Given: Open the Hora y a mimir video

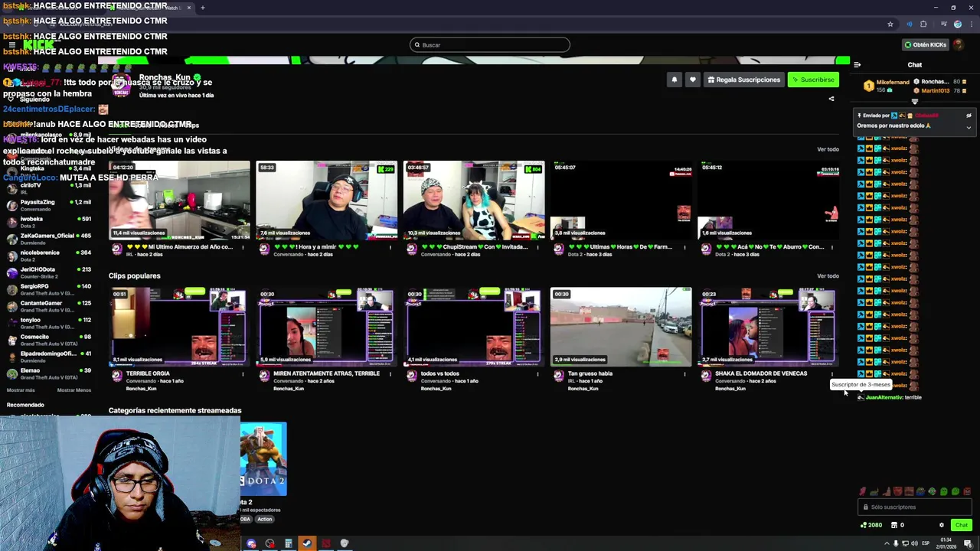Looking at the screenshot, I should click(326, 200).
